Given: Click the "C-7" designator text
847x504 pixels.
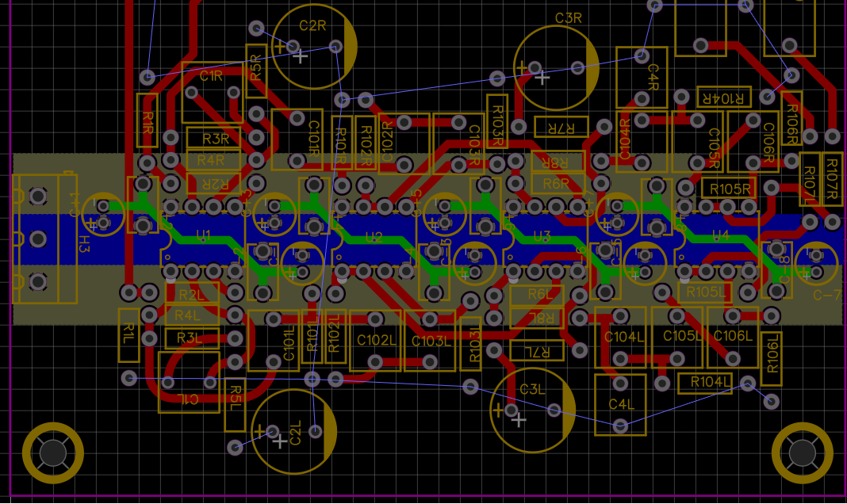Looking at the screenshot, I should [x=827, y=295].
